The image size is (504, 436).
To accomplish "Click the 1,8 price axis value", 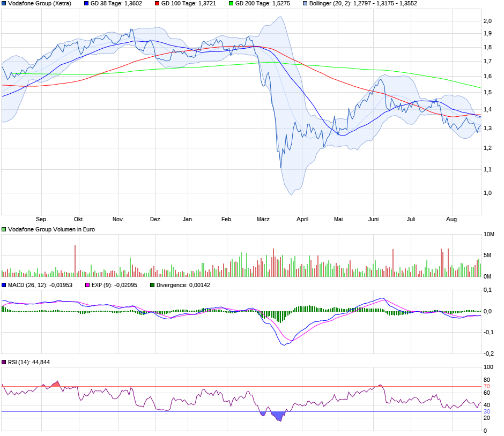I will [x=487, y=48].
